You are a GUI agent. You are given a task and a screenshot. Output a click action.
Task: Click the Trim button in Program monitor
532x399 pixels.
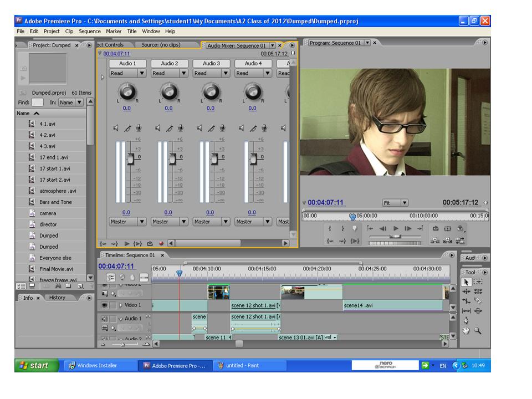pos(460,241)
